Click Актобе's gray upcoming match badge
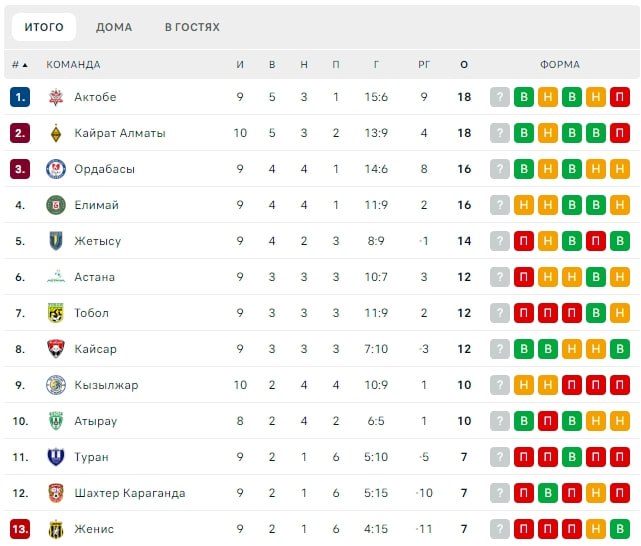 click(500, 97)
